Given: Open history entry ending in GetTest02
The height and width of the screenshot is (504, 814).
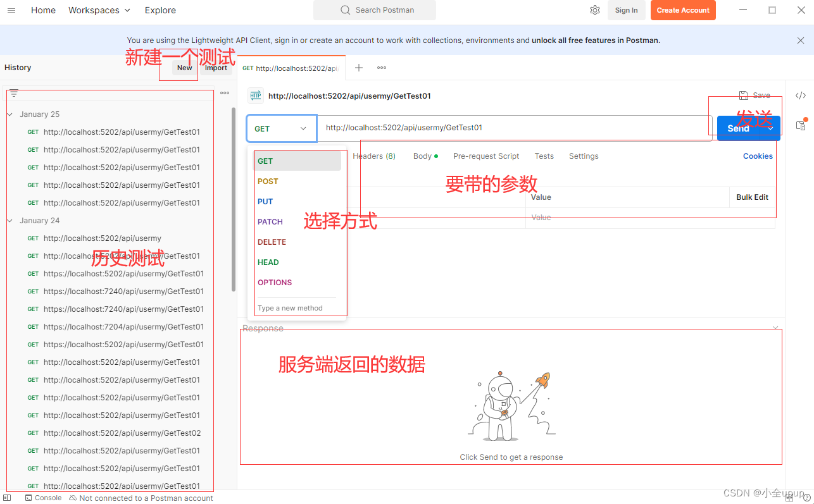Looking at the screenshot, I should pyautogui.click(x=122, y=433).
